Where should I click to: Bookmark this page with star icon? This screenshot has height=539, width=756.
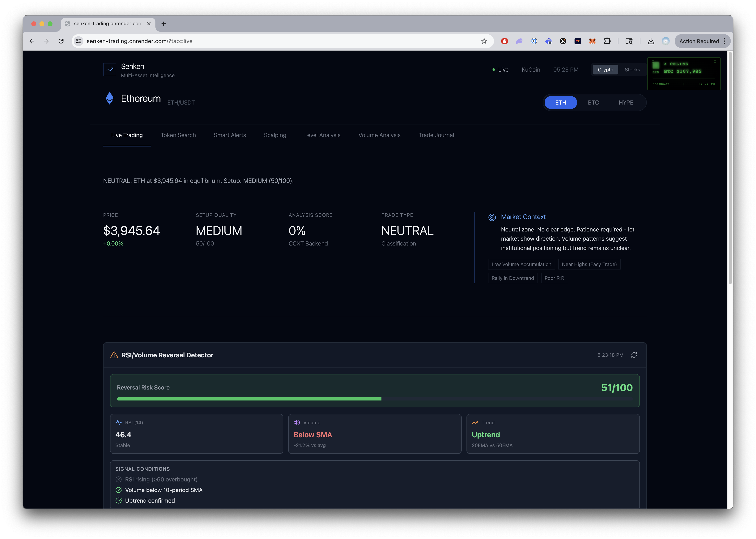pos(484,41)
